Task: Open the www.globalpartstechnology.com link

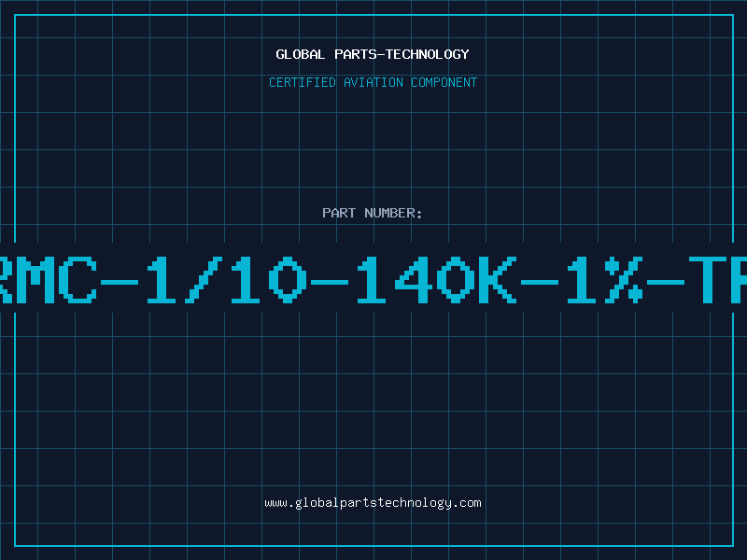Action: pos(373,503)
